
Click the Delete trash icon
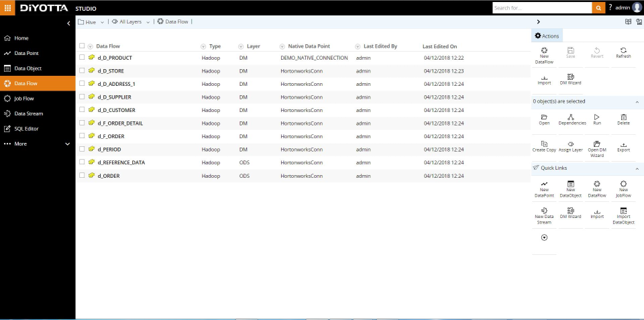623,117
